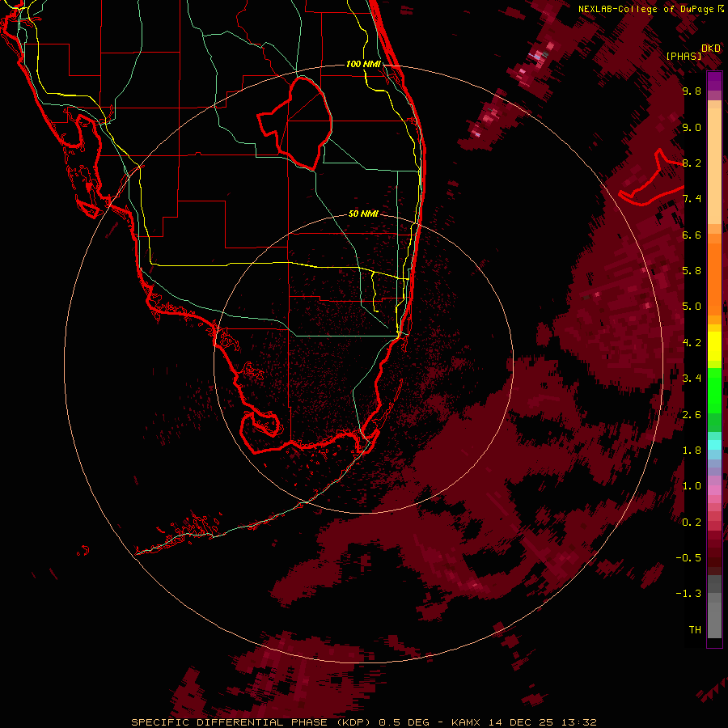Click the 4.2 value on the color scale
The width and height of the screenshot is (728, 728).
pos(692,343)
